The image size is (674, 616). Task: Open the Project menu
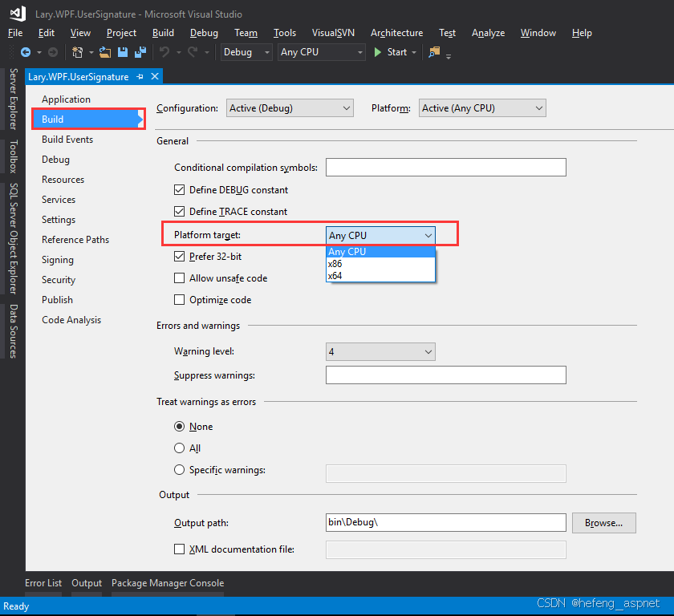121,33
